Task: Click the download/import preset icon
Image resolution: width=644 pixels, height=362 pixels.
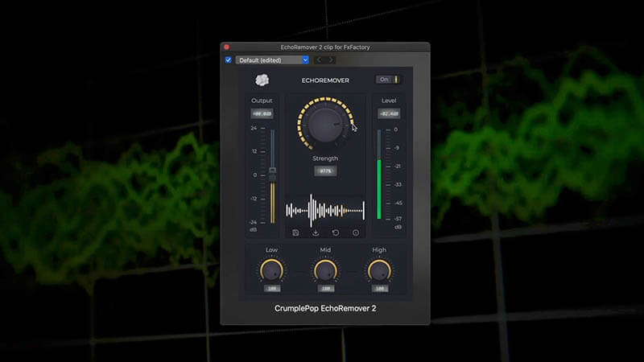Action: pyautogui.click(x=316, y=232)
